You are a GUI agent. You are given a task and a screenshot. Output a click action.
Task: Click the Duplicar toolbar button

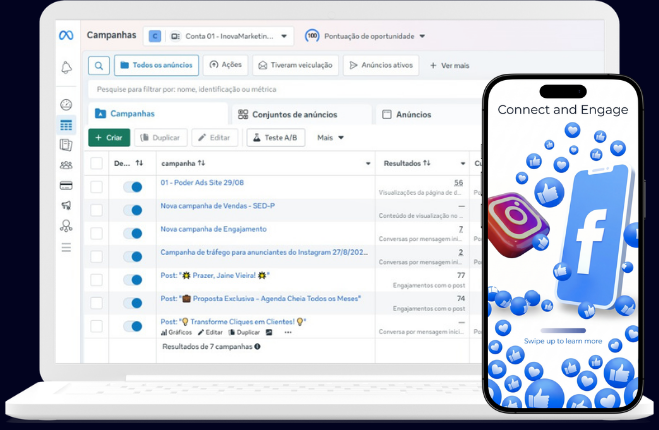coord(161,138)
